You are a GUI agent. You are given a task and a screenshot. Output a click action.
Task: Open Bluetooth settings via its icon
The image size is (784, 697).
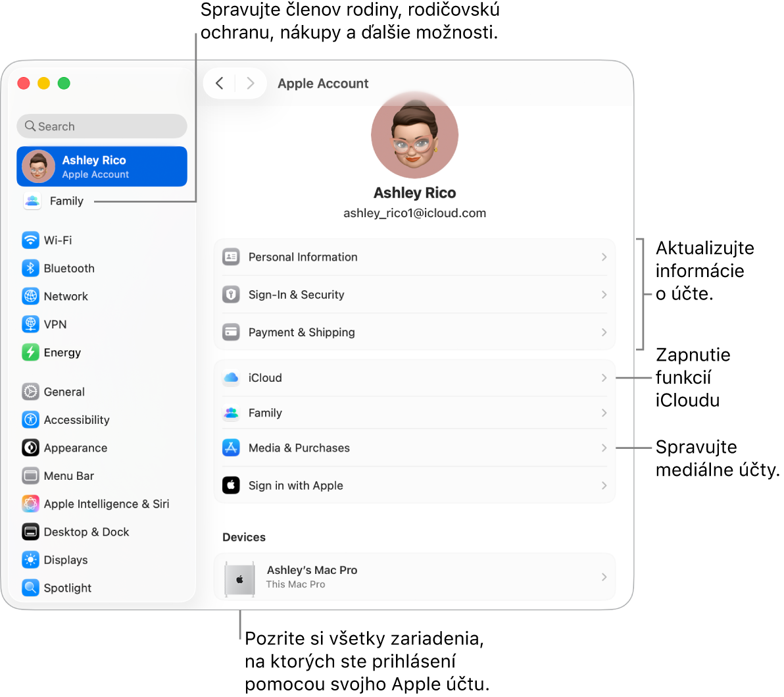point(31,268)
